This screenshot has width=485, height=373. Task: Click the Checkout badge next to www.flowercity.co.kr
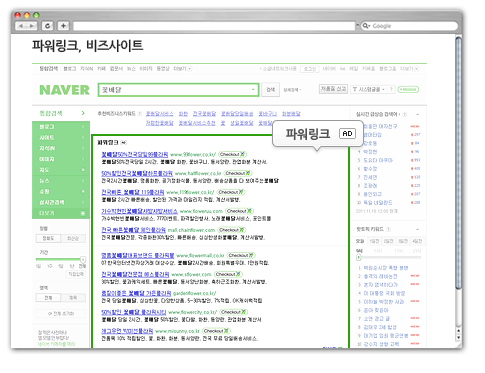point(234,312)
